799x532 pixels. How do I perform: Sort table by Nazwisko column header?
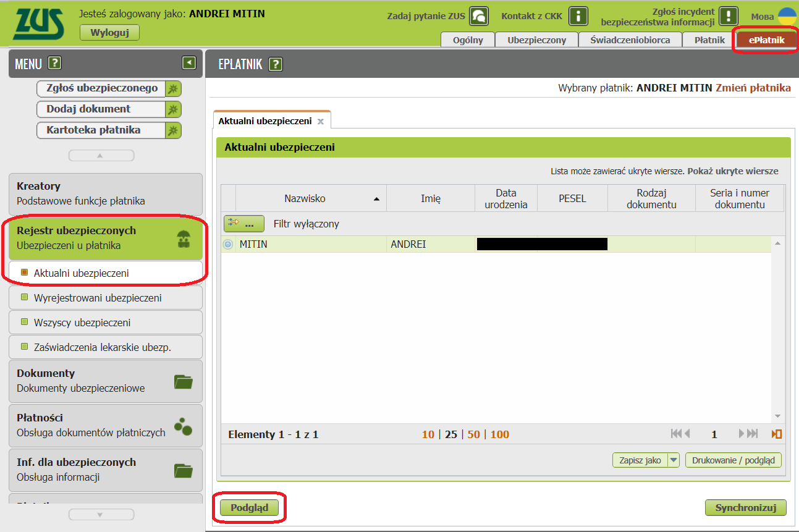(305, 198)
